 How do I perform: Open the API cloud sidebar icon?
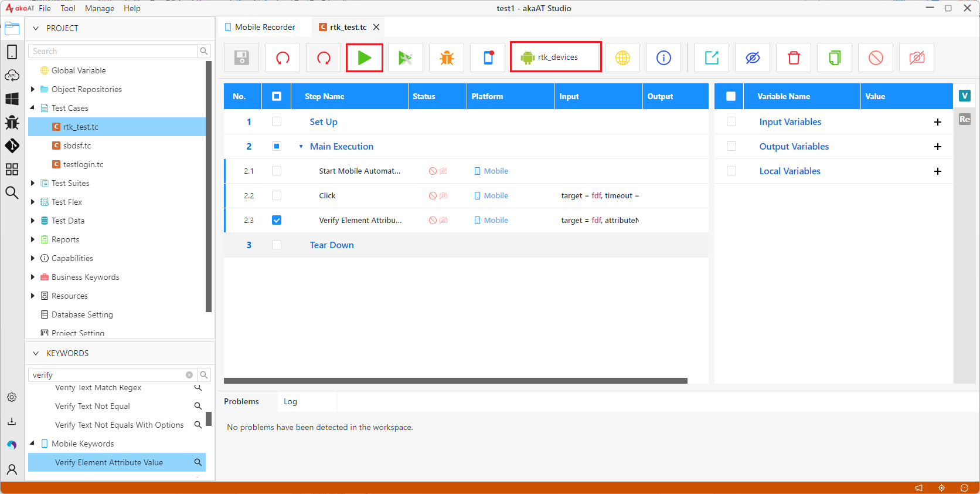click(12, 76)
